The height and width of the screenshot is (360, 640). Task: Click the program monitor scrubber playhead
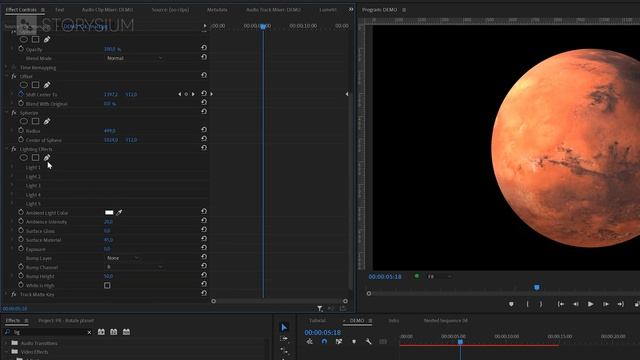pyautogui.click(x=537, y=287)
